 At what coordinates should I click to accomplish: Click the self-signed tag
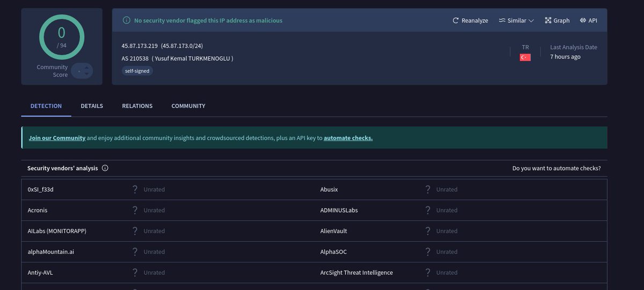[x=137, y=70]
